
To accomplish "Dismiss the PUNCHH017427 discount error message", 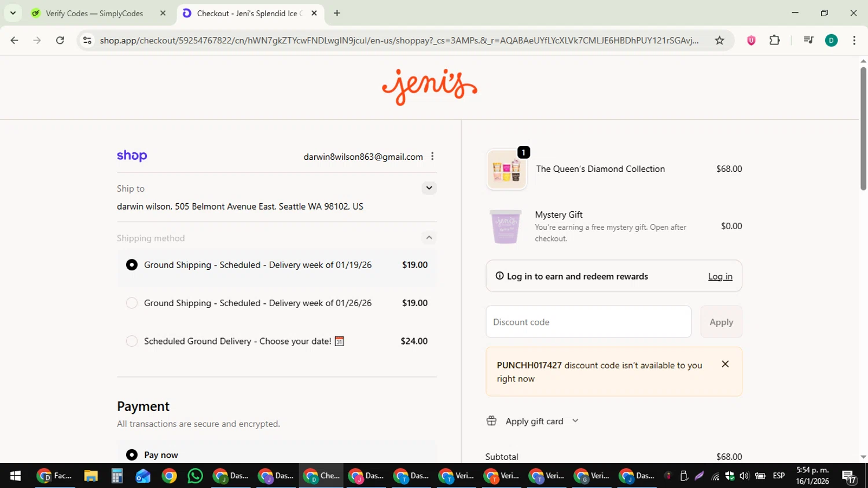I will [x=725, y=364].
